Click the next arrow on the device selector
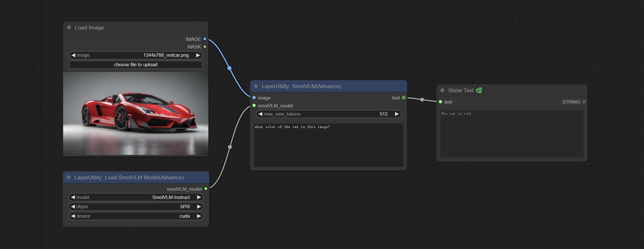This screenshot has height=249, width=644. pos(199,216)
